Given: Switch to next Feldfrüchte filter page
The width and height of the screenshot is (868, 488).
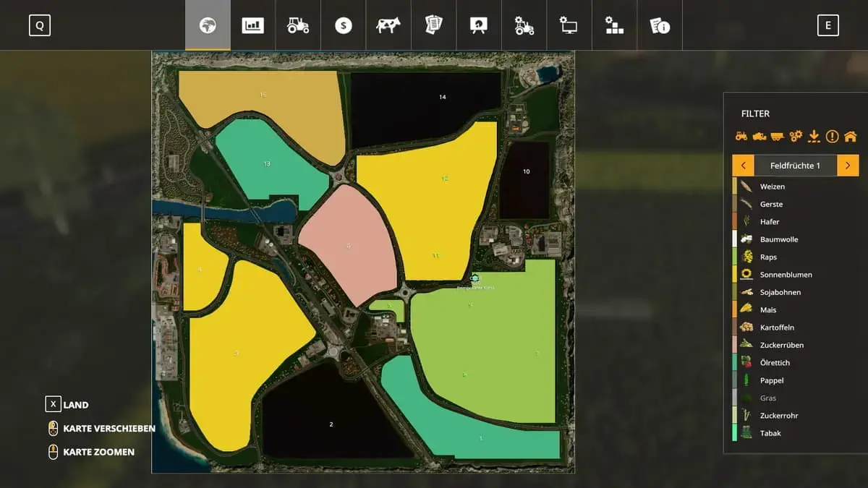Looking at the screenshot, I should click(x=848, y=166).
